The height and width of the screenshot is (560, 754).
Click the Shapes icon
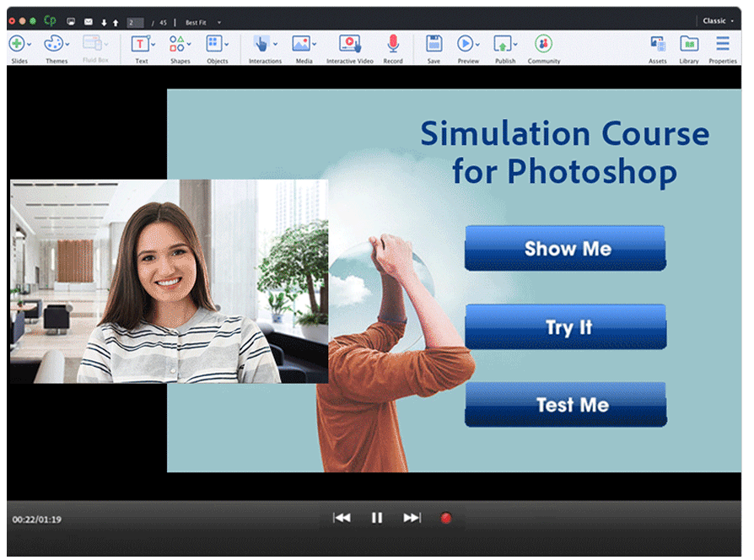176,44
